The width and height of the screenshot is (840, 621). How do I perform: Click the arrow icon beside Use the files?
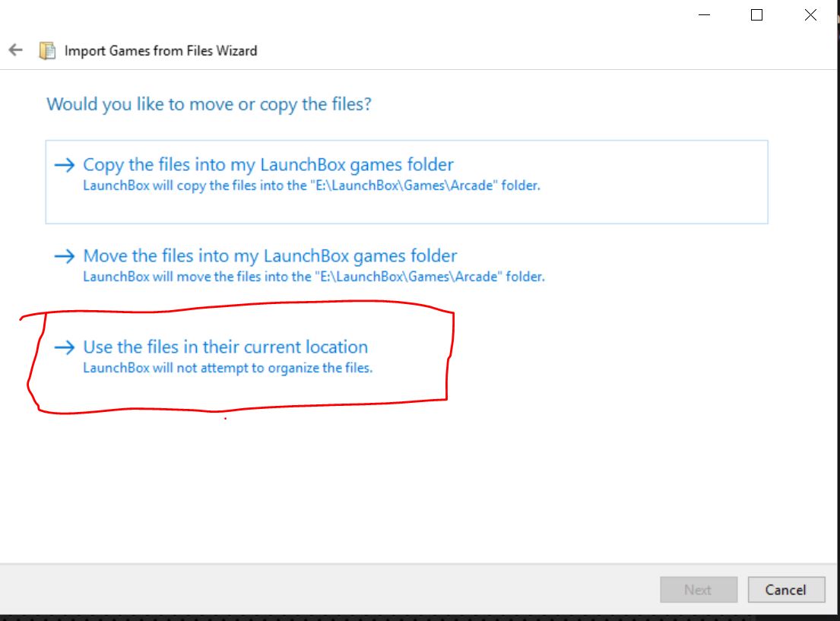(65, 347)
